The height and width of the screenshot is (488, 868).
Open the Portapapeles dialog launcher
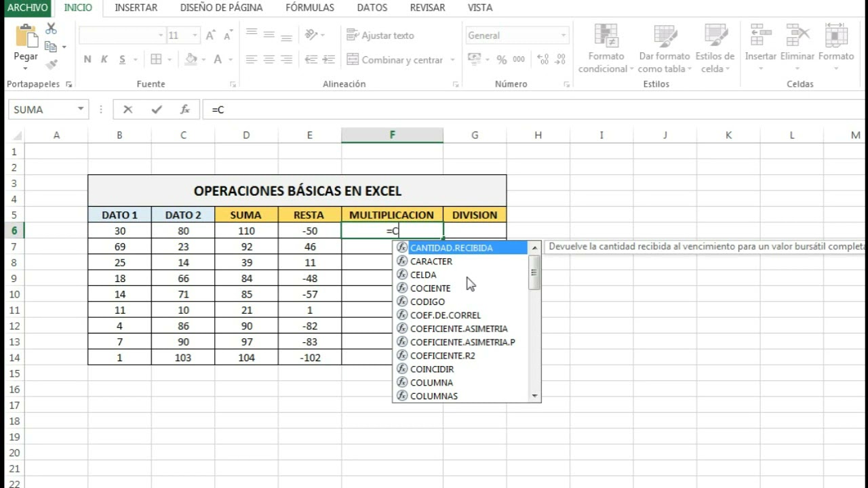[x=68, y=85]
